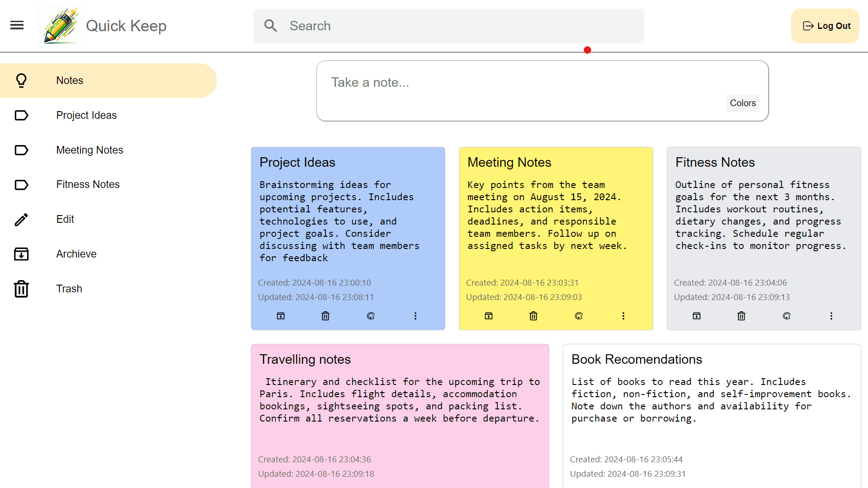
Task: Delete the Fitness Notes card
Action: [741, 316]
